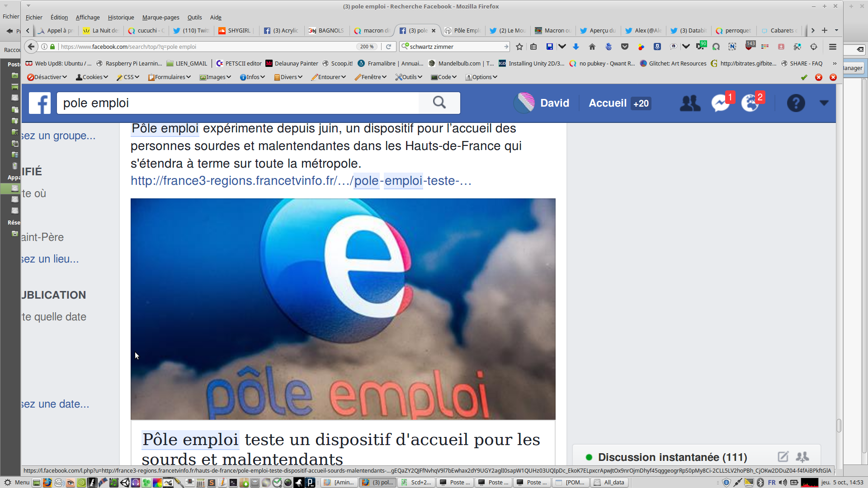This screenshot has width=868, height=488.
Task: Open Facebook friend requests icon
Action: [x=690, y=103]
